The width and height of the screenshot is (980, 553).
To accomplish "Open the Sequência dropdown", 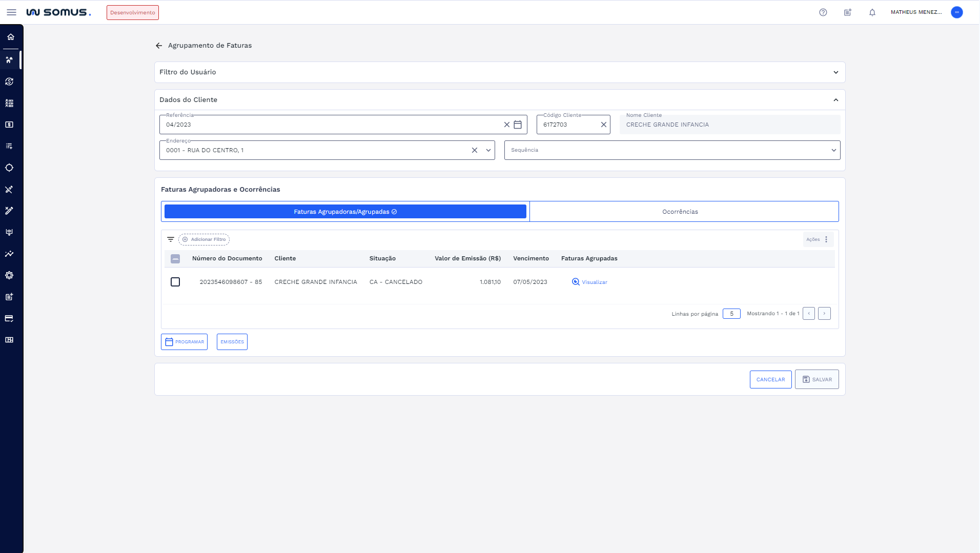I will coord(671,150).
